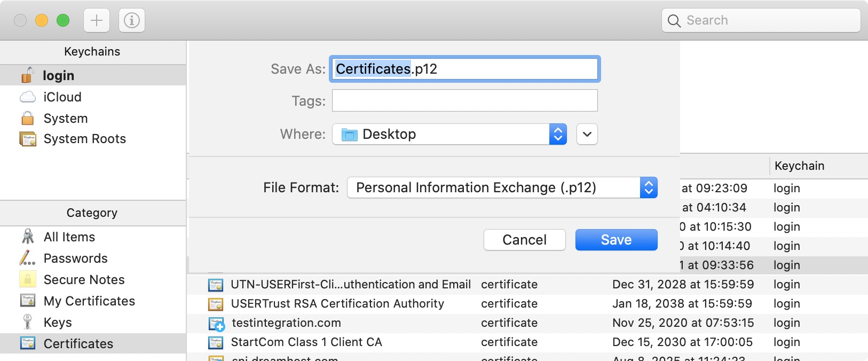Screen dimensions: 868x361
Task: Click expiry Jan 18, 2038 at 15:59:59
Action: coord(682,304)
